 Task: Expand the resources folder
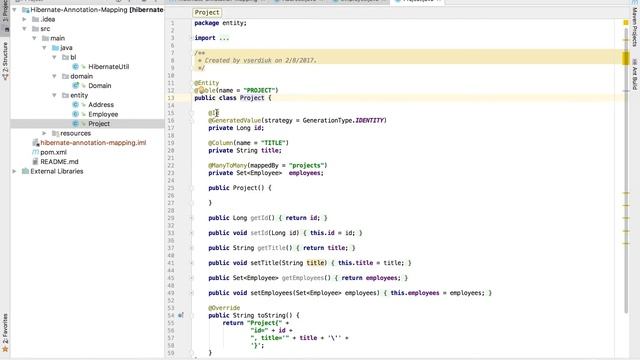44,133
